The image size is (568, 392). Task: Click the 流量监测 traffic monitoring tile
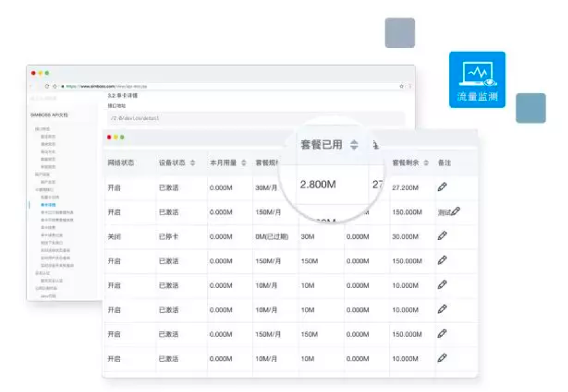[477, 80]
